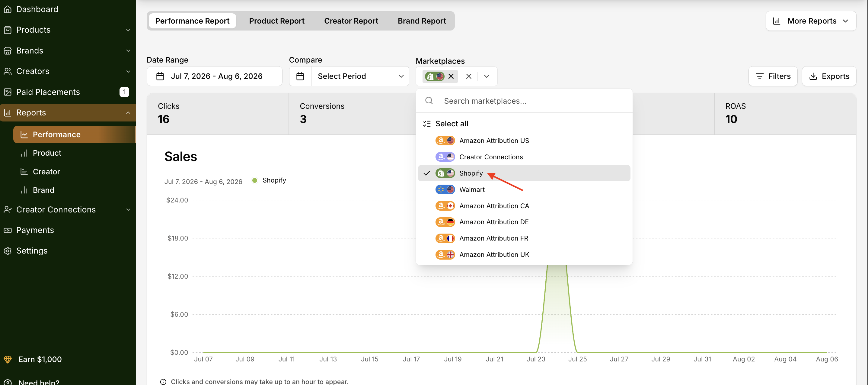This screenshot has height=385, width=868.
Task: Select Amazon Attribution UK marketplace
Action: [524, 254]
